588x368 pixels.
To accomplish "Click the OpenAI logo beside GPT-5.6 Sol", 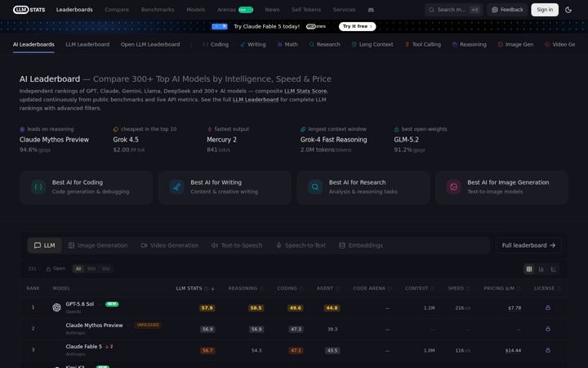I will coord(56,307).
